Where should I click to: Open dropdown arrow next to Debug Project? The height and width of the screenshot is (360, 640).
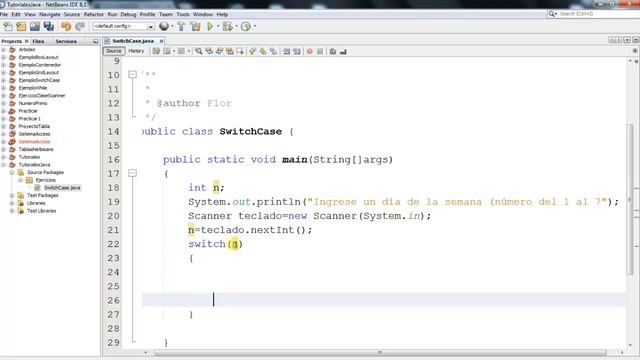click(x=236, y=27)
